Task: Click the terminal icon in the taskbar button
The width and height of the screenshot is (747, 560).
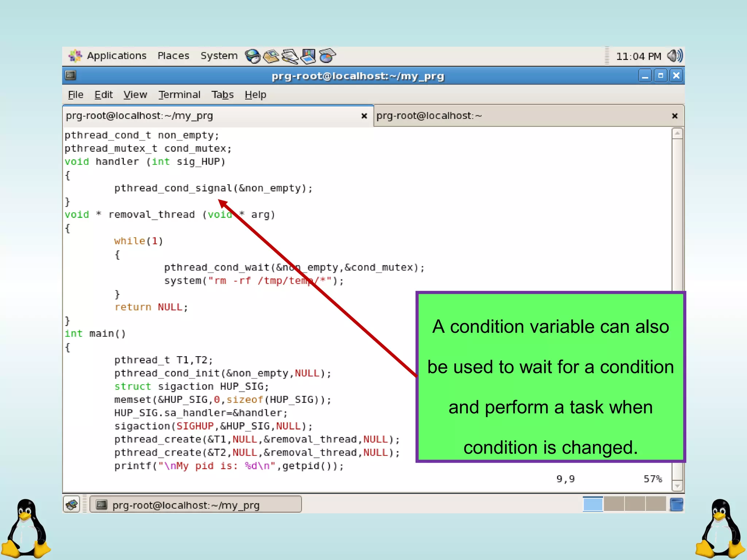Action: (101, 505)
